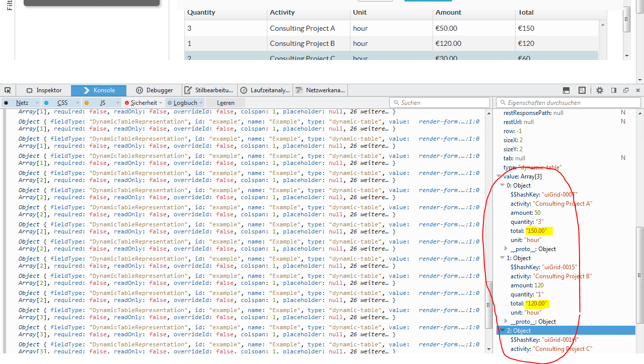Viewport: 644px width, 364px height.
Task: Collapse the 1: Object entry
Action: [502, 258]
